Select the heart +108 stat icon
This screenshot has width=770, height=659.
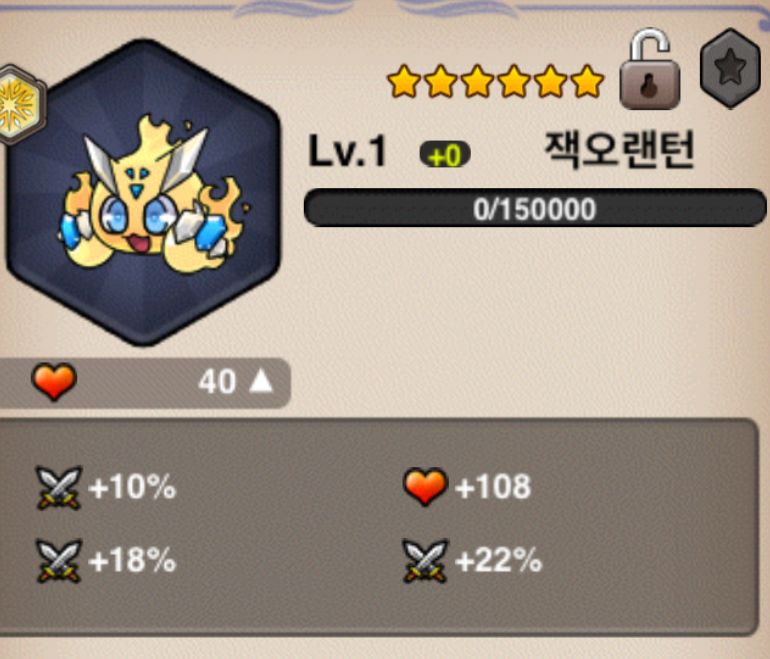pyautogui.click(x=425, y=487)
